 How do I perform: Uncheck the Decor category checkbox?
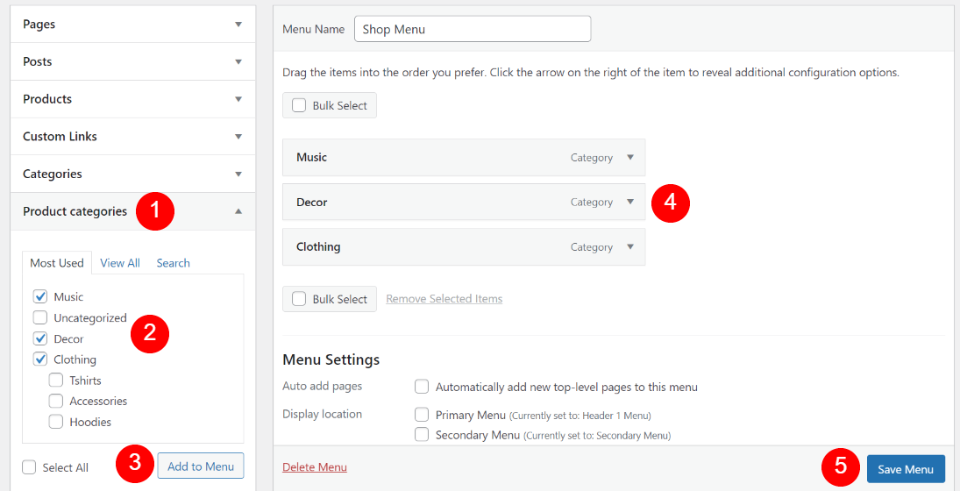[40, 339]
